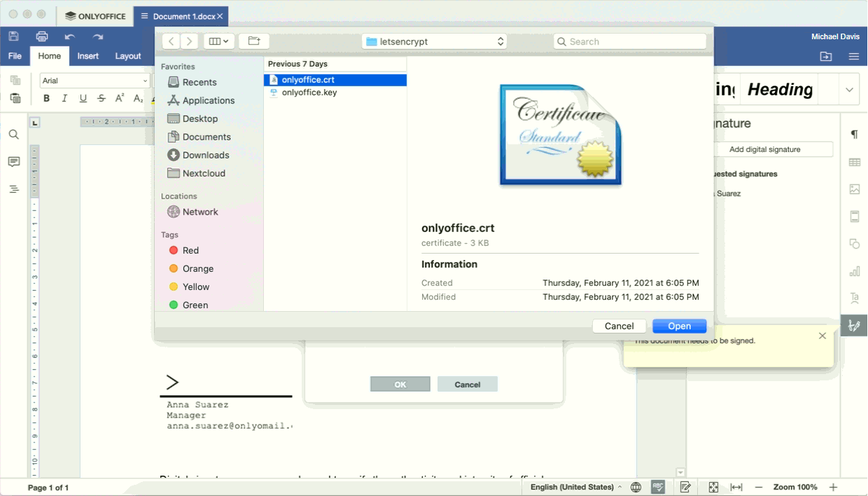Switch to the Insert ribbon tab
Image resolution: width=868 pixels, height=496 pixels.
point(87,56)
